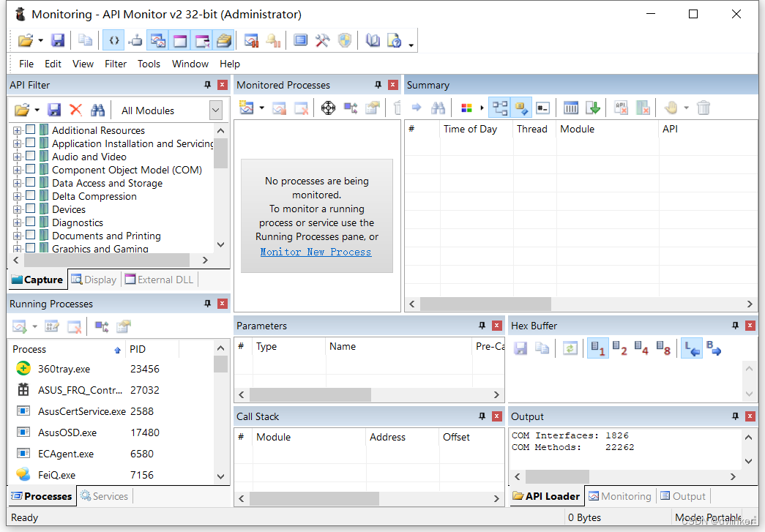Image resolution: width=765 pixels, height=532 pixels.
Task: Select 4-byte grouping in Hex Buffer toolbar
Action: coord(641,348)
